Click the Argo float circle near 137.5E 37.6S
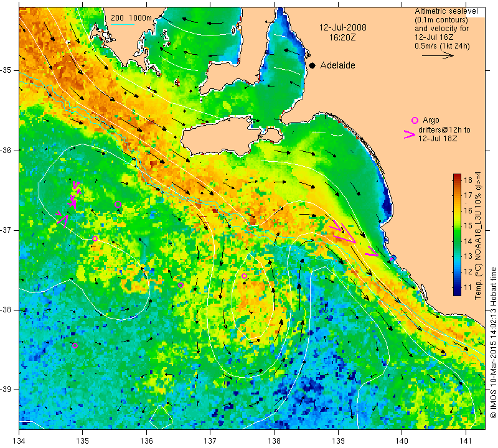Screen dimensions: 498x448 [244, 276]
